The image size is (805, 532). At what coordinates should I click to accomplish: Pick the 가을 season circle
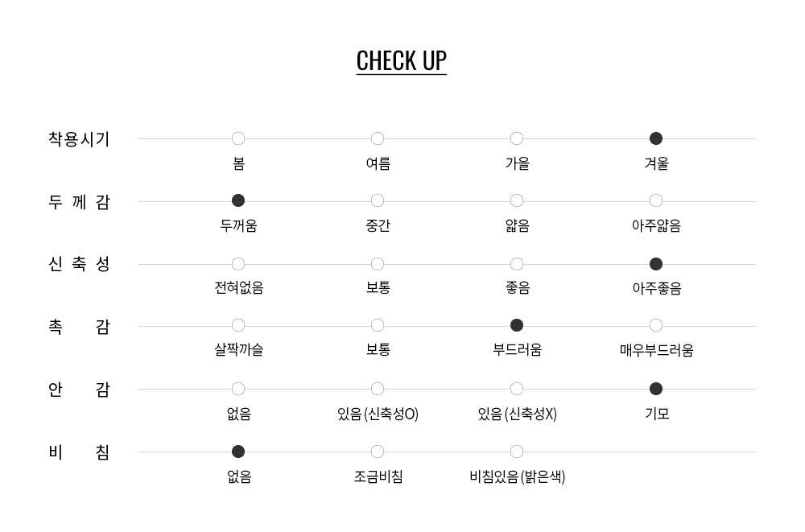tap(517, 138)
